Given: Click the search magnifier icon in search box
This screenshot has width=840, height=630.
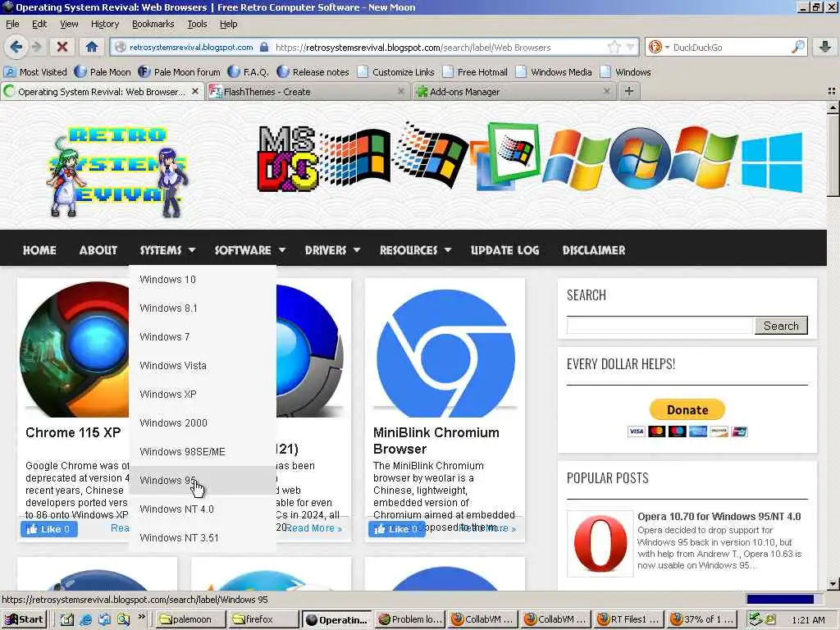Looking at the screenshot, I should click(x=798, y=47).
